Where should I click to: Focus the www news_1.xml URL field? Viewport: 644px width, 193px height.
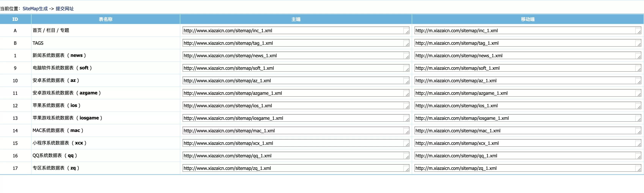pos(296,55)
